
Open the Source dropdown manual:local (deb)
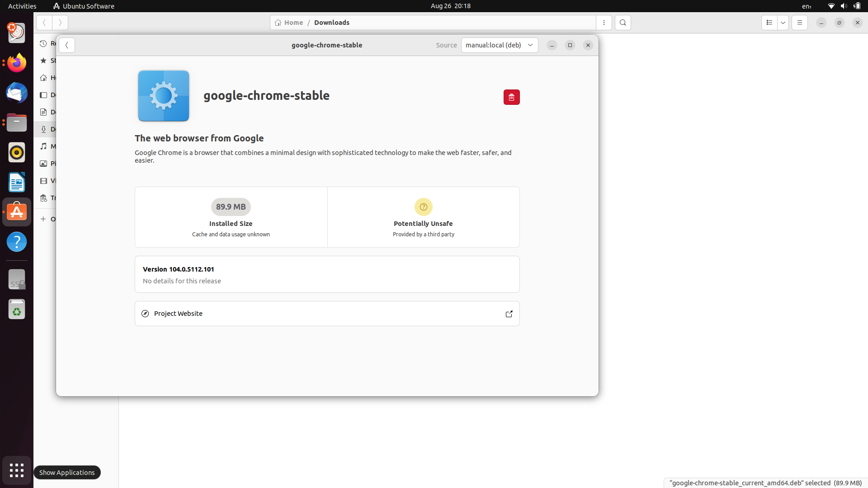pyautogui.click(x=500, y=45)
